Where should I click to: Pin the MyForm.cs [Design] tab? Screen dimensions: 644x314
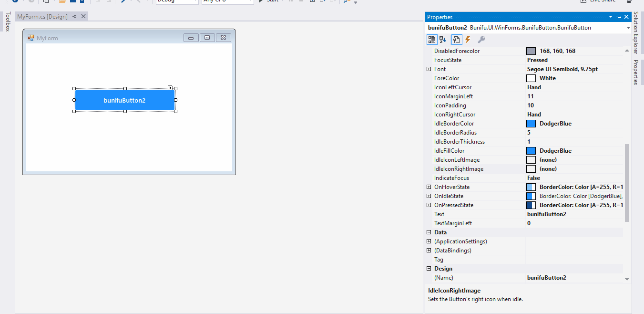pos(74,17)
